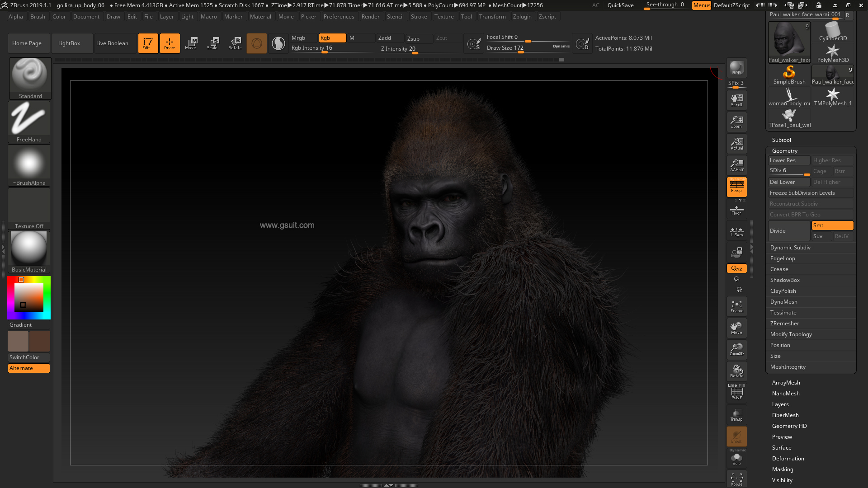Viewport: 868px width, 488px height.
Task: Toggle Persp perspective view
Action: point(736,187)
